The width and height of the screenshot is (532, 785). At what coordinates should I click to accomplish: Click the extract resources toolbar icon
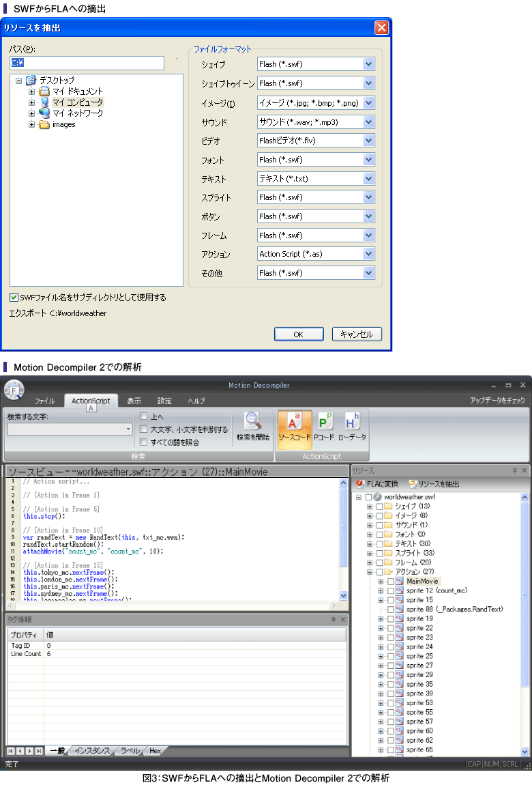(414, 484)
